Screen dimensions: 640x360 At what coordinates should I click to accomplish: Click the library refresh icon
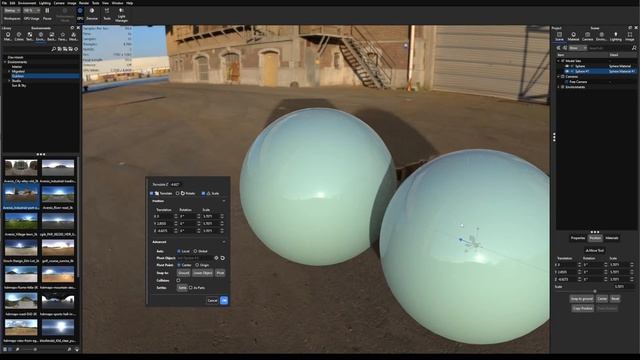tap(76, 49)
